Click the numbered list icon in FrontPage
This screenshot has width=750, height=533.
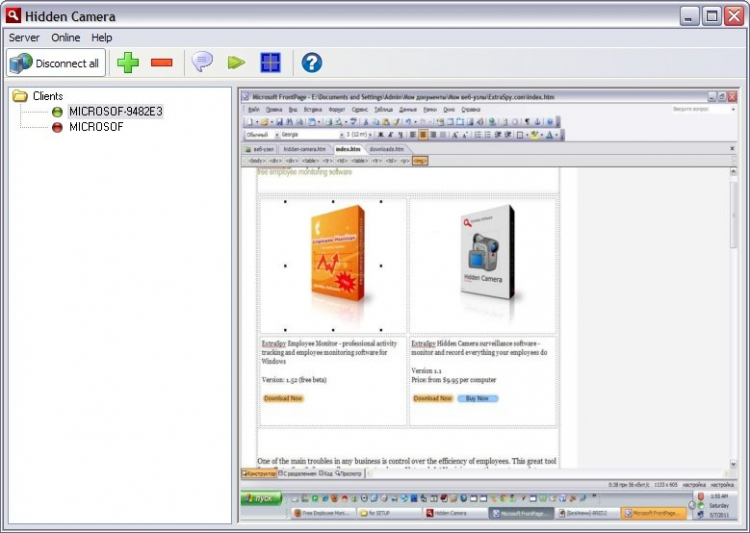pyautogui.click(x=477, y=135)
